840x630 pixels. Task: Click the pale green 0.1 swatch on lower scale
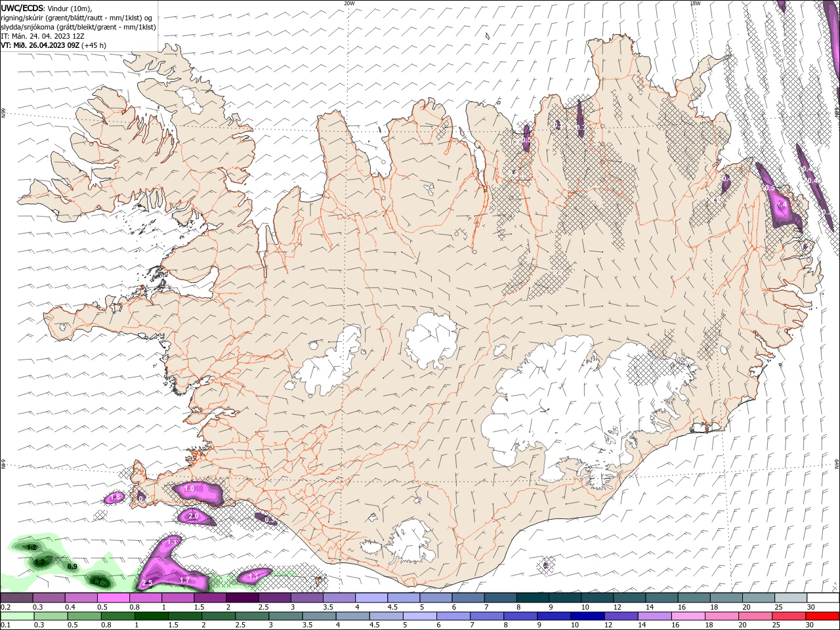click(18, 616)
